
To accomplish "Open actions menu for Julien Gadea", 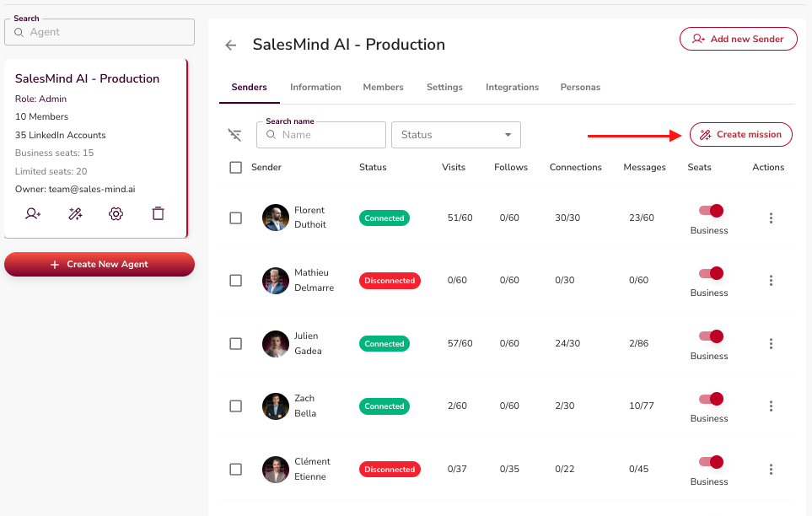I will tap(771, 344).
